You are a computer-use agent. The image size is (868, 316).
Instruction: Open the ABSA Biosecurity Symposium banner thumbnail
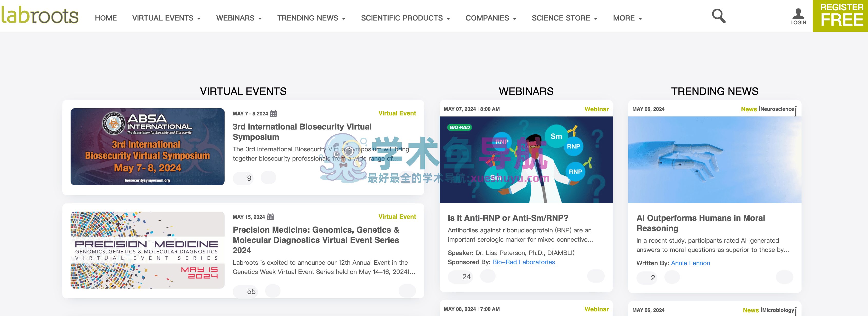pos(147,146)
